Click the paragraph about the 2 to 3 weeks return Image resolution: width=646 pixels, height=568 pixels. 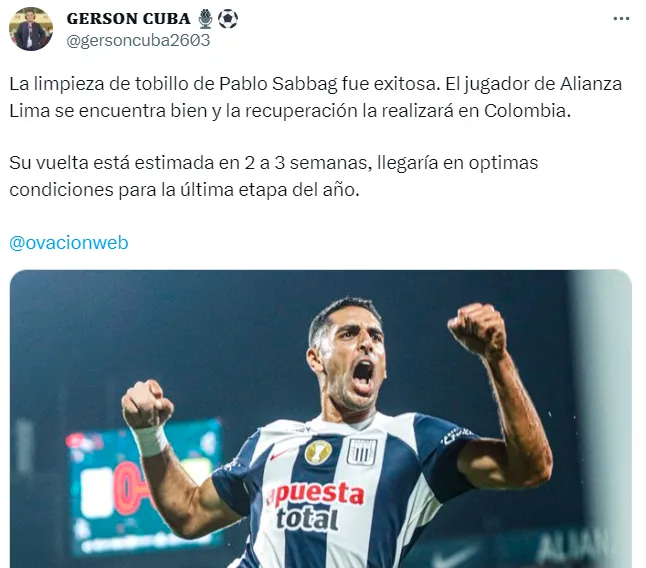274,176
